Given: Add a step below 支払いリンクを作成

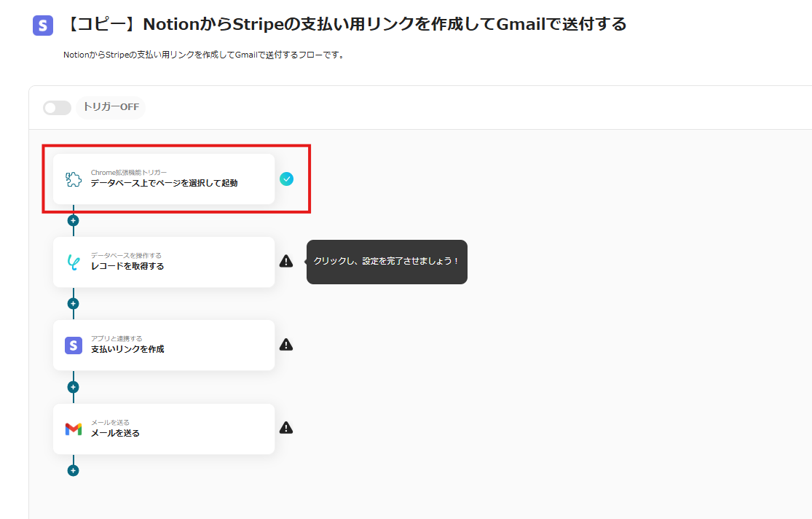Looking at the screenshot, I should click(x=73, y=387).
